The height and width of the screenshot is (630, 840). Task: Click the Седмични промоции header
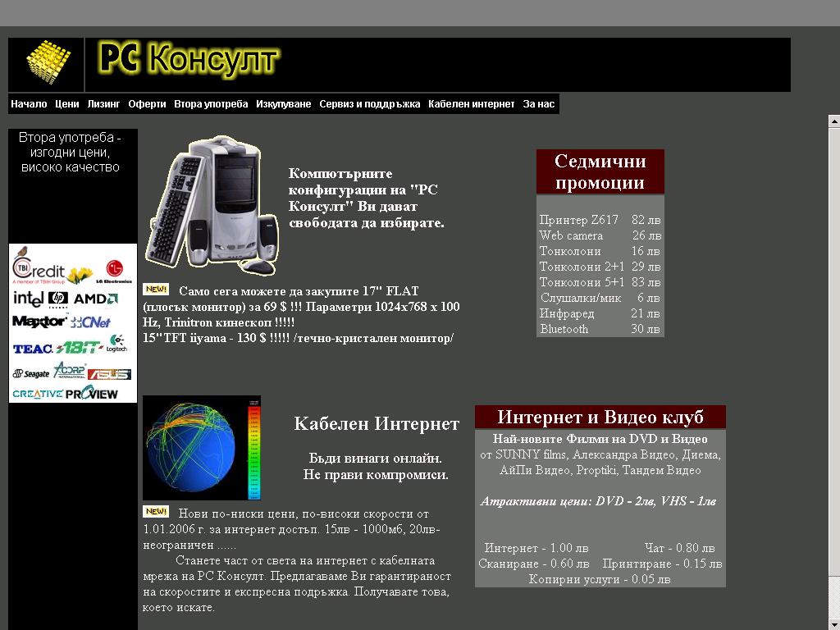(x=600, y=171)
